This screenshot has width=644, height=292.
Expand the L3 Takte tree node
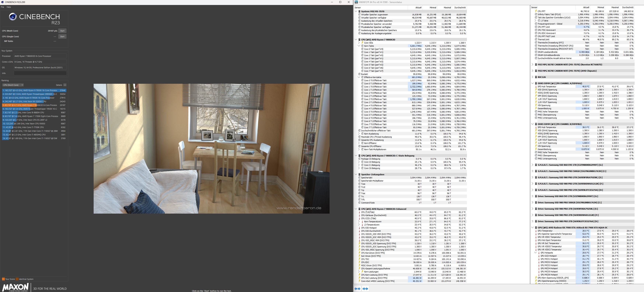[535, 21]
